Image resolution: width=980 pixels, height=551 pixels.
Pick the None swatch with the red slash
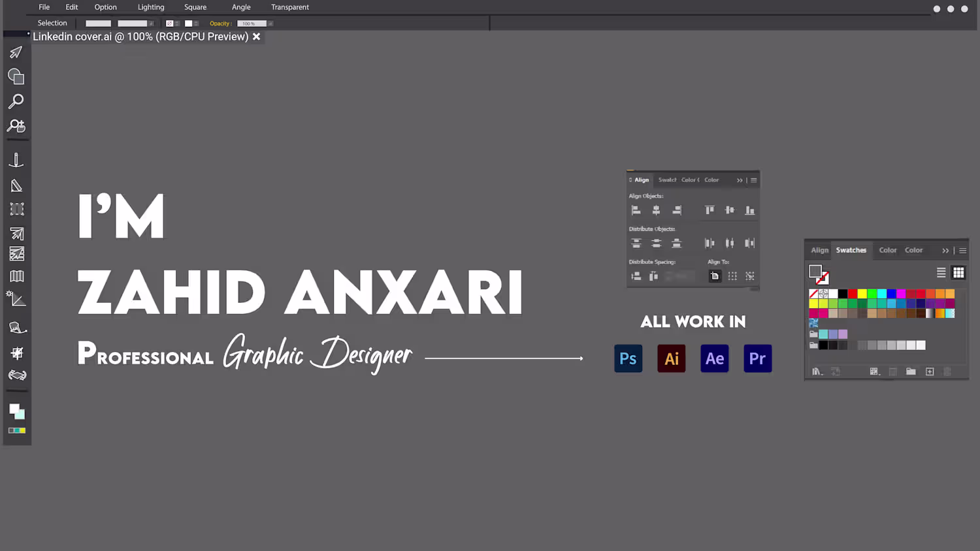pos(813,294)
